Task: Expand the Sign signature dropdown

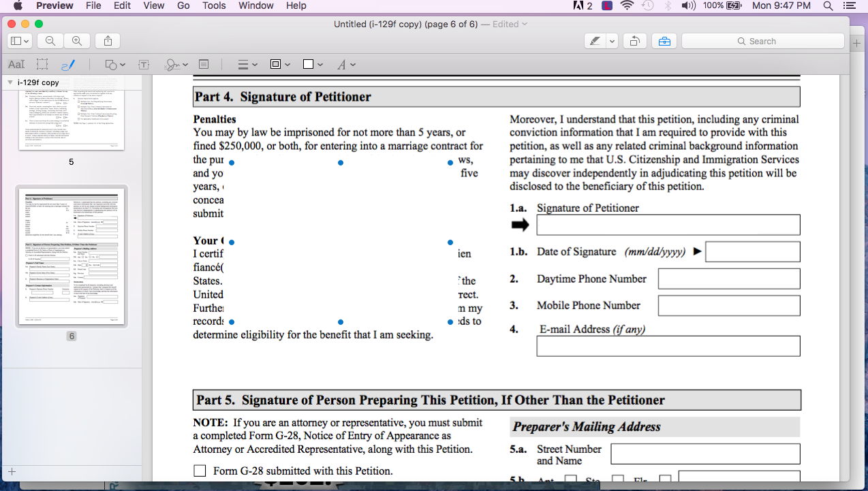Action: tap(176, 65)
